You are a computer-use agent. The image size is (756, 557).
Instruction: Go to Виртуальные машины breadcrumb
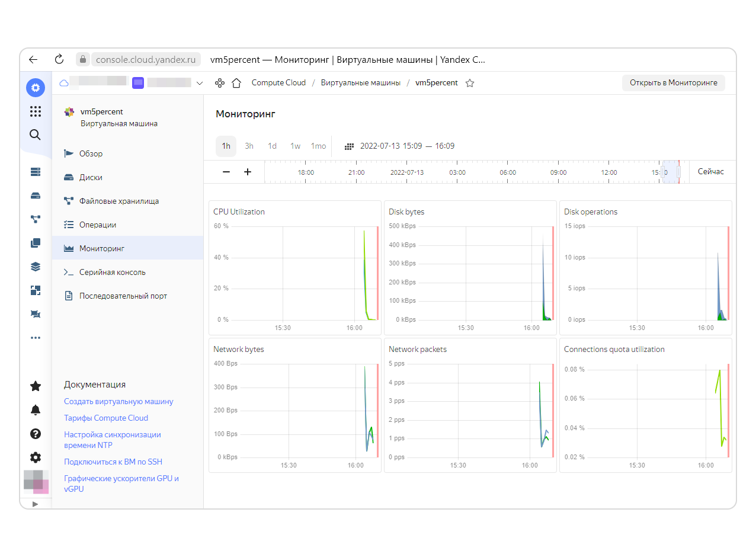coord(361,83)
